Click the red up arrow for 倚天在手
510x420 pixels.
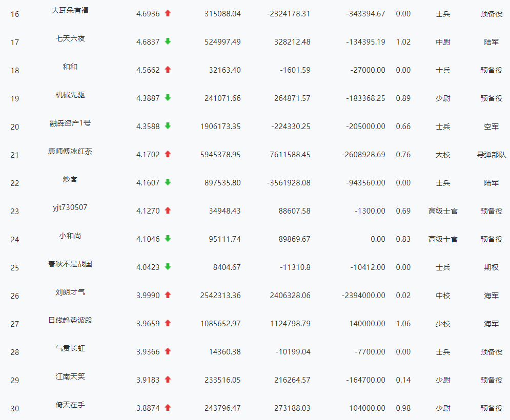pos(168,408)
